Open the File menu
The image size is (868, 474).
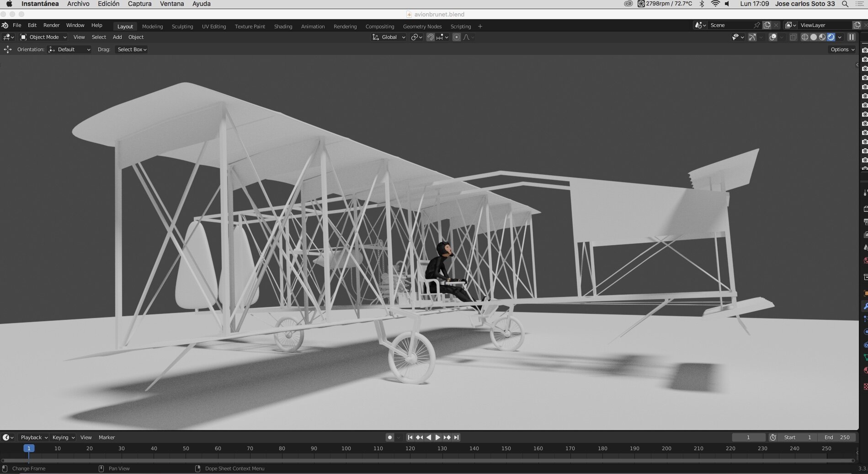click(x=17, y=25)
